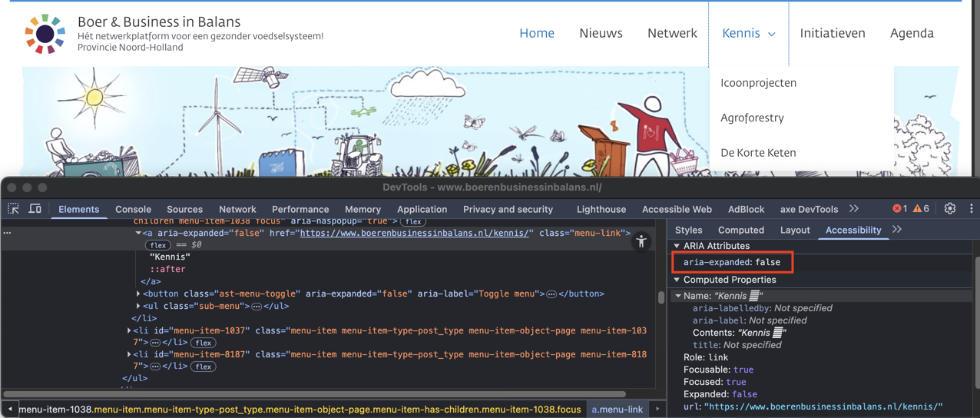Click the red error count icon

point(899,209)
